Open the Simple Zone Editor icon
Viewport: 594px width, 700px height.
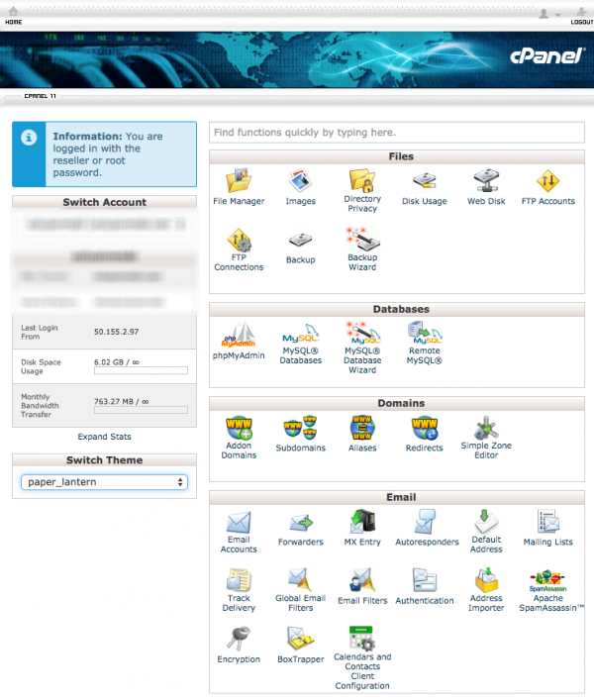486,430
